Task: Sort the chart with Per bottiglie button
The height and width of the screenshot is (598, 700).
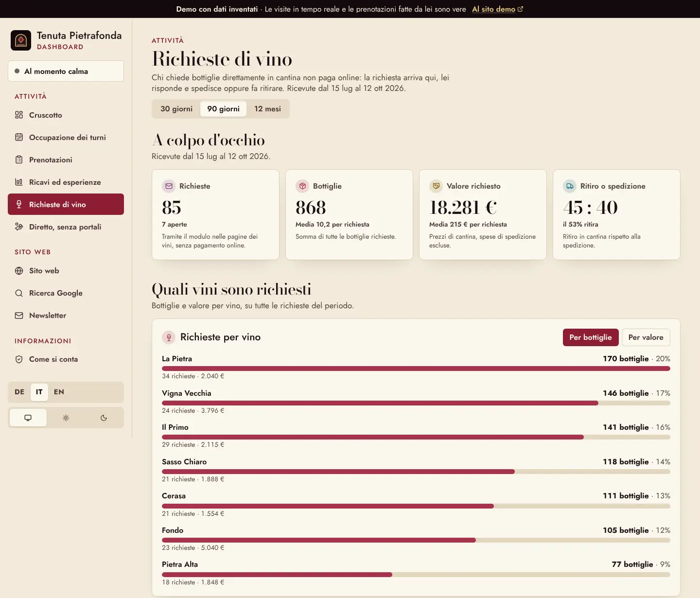Action: [591, 337]
